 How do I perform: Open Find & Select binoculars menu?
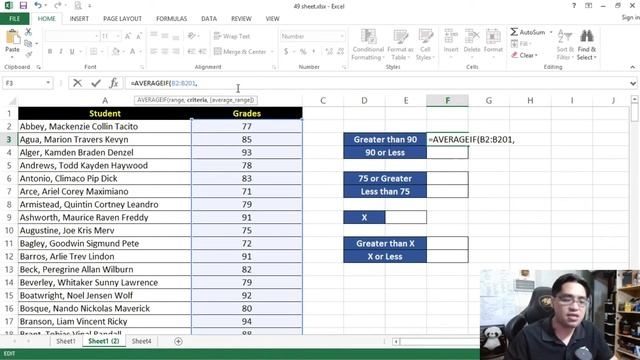tap(587, 45)
